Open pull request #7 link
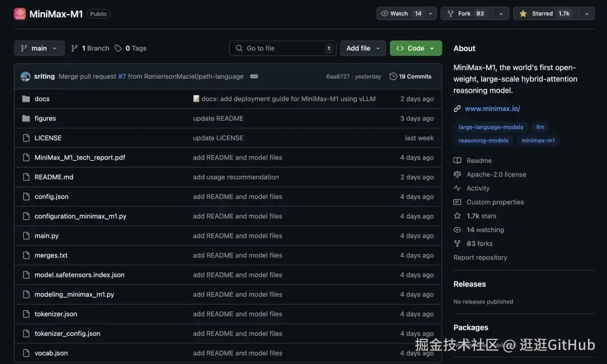 (122, 76)
